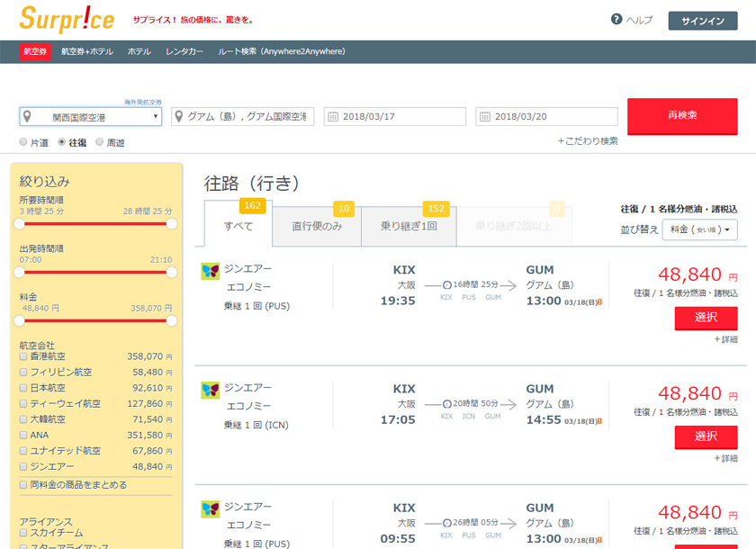
Task: Open the return date calendar icon
Action: point(485,117)
